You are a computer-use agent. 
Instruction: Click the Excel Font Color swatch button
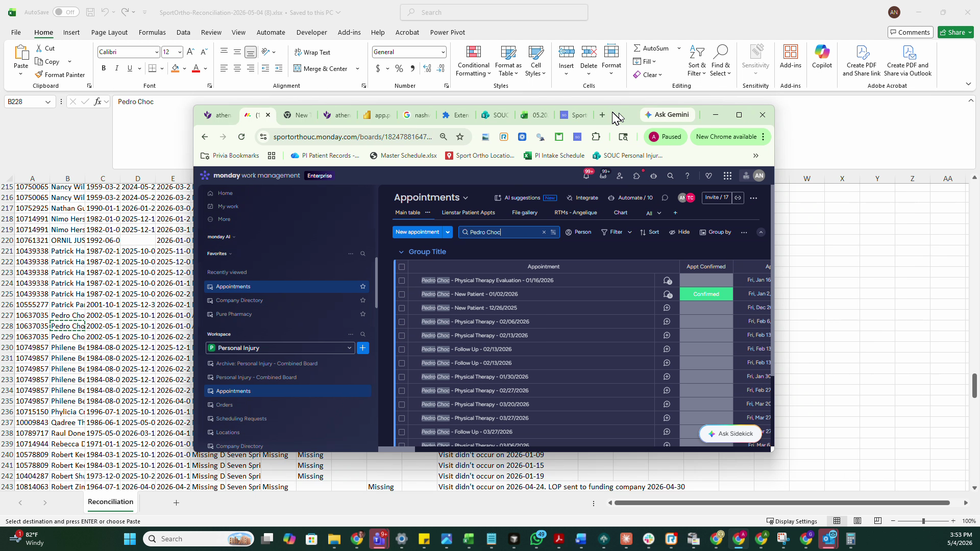pos(195,68)
